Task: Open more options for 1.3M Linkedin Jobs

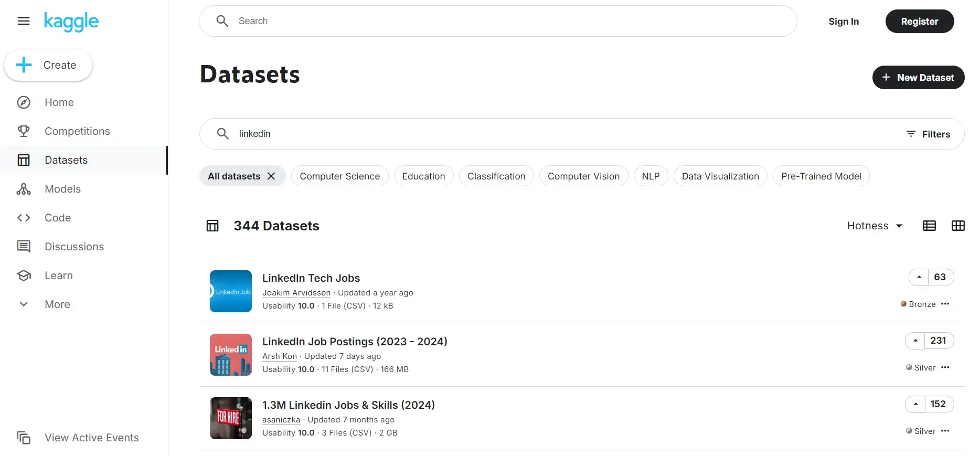Action: point(945,431)
